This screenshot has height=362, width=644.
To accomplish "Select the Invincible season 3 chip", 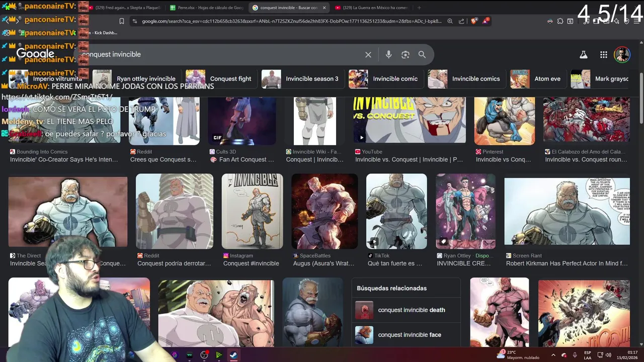I will (x=303, y=79).
